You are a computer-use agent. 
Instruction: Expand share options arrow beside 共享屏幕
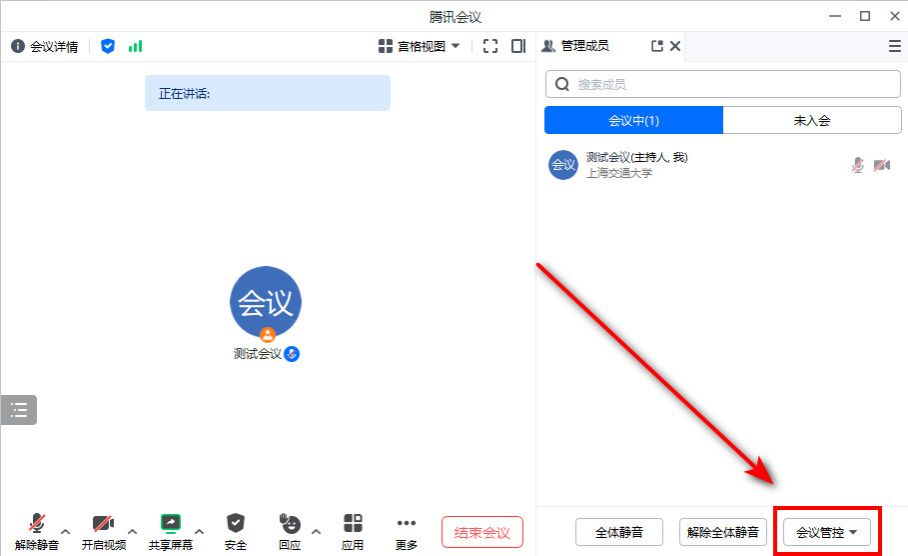pyautogui.click(x=199, y=531)
